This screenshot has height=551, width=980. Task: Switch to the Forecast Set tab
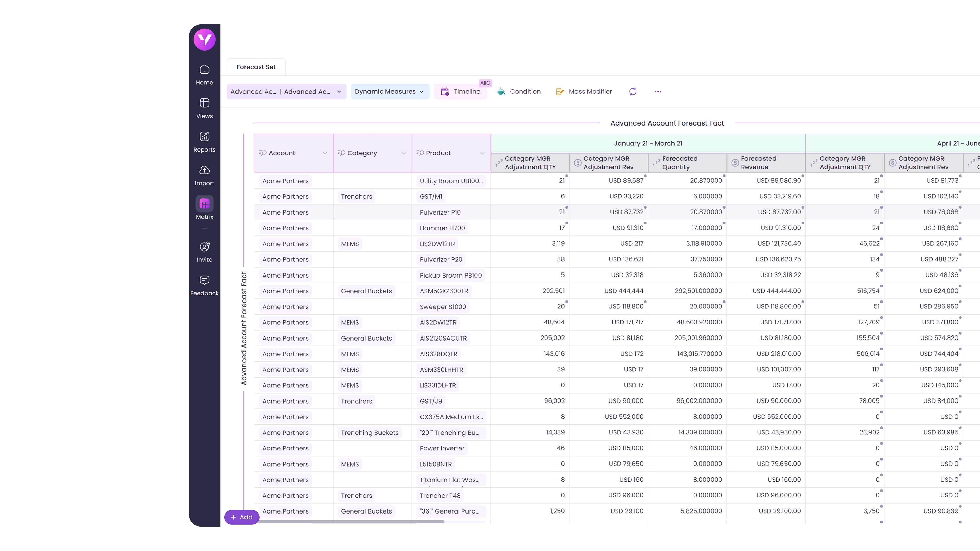256,67
